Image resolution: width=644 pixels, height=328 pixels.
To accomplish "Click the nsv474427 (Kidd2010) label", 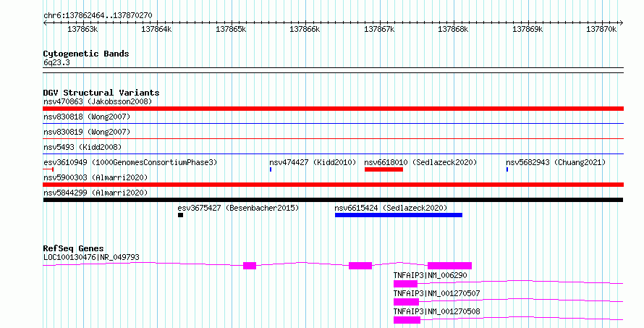I will [x=313, y=162].
